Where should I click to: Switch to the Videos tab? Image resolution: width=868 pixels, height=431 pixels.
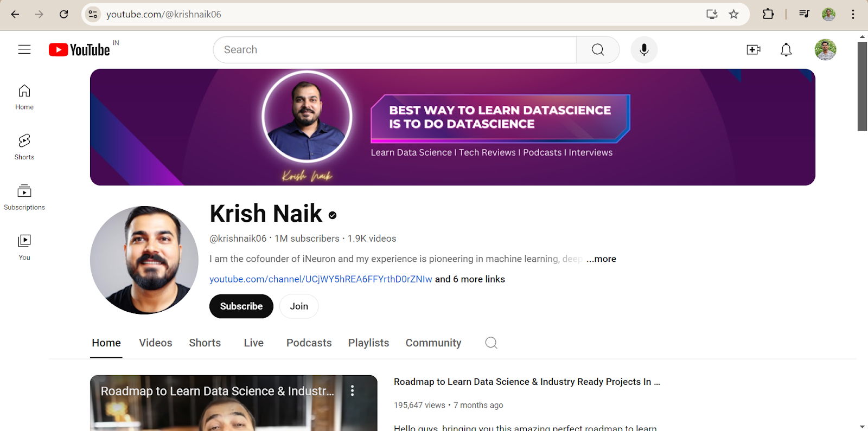click(x=156, y=343)
